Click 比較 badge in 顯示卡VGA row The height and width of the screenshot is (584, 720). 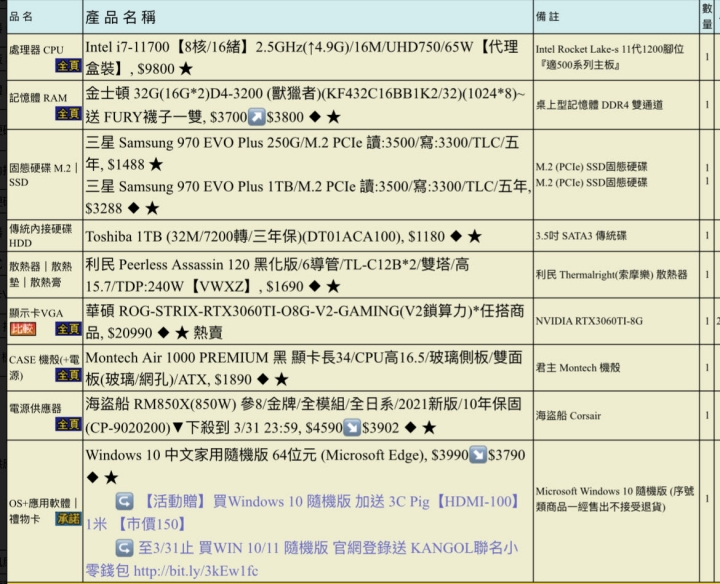(23, 329)
